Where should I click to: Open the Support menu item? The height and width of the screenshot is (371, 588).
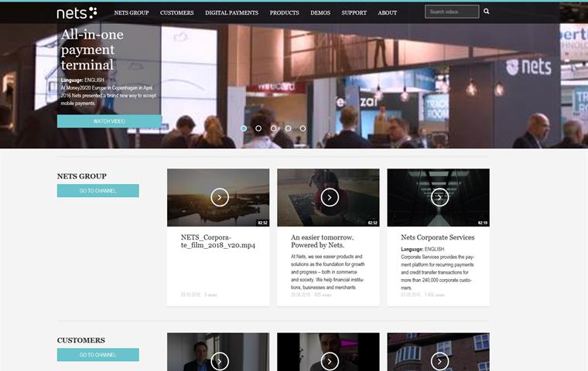pyautogui.click(x=354, y=12)
